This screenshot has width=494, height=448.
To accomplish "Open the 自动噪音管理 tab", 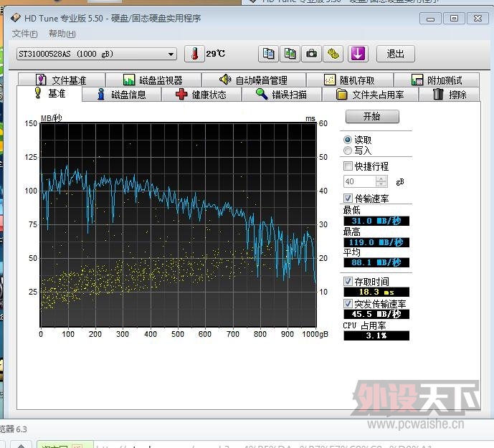I will pyautogui.click(x=254, y=80).
